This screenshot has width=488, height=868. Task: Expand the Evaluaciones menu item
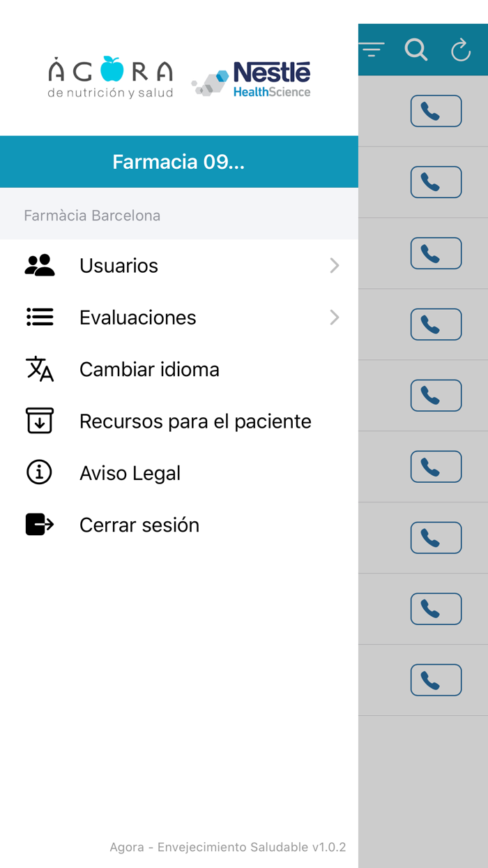tap(334, 317)
